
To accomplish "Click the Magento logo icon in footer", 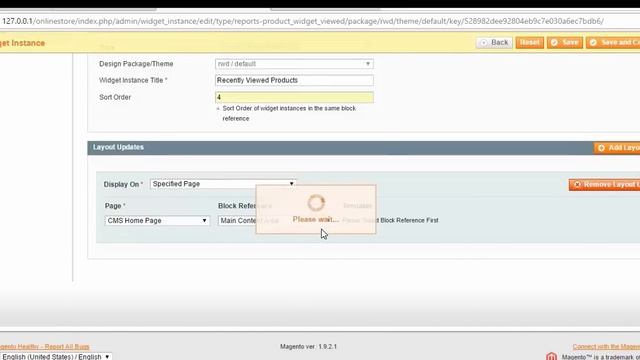I will click(x=551, y=356).
